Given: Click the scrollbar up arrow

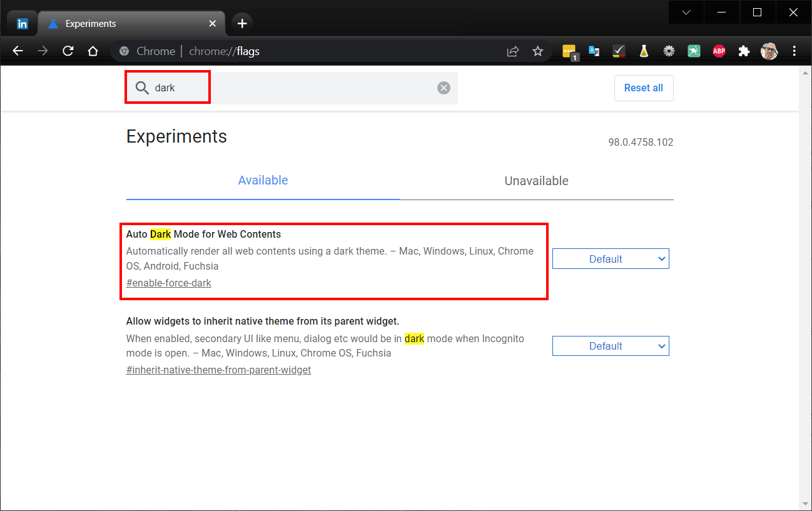Looking at the screenshot, I should coord(805,72).
